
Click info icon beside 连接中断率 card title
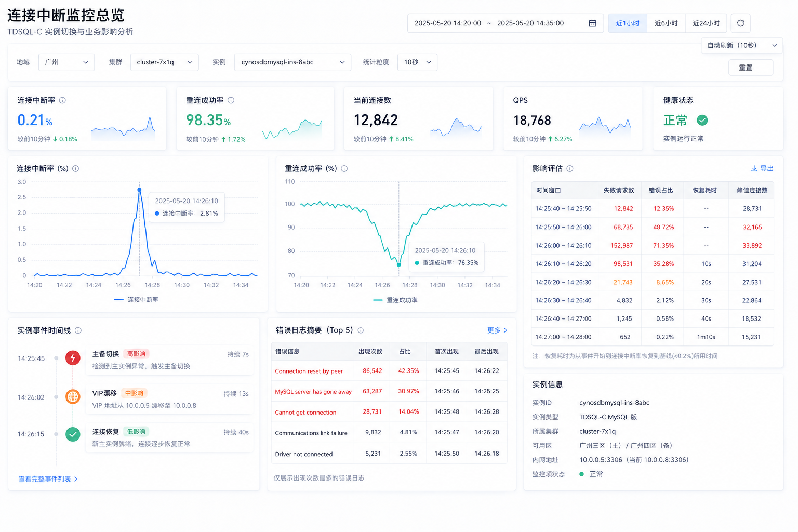[x=62, y=100]
